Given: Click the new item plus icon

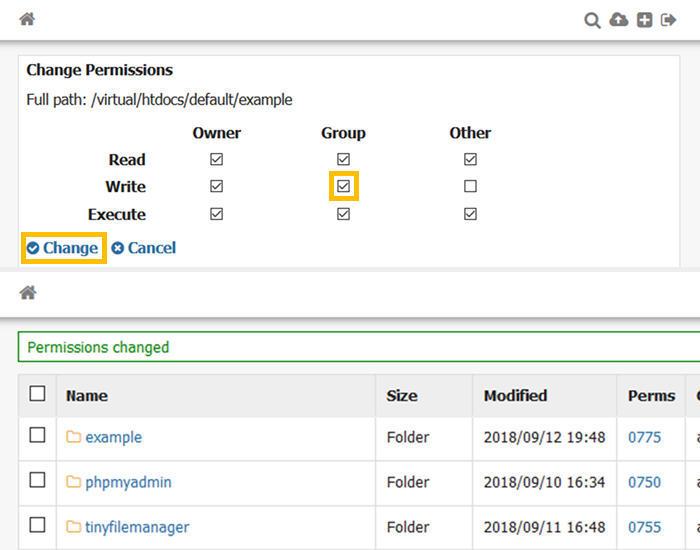Looking at the screenshot, I should coord(645,20).
